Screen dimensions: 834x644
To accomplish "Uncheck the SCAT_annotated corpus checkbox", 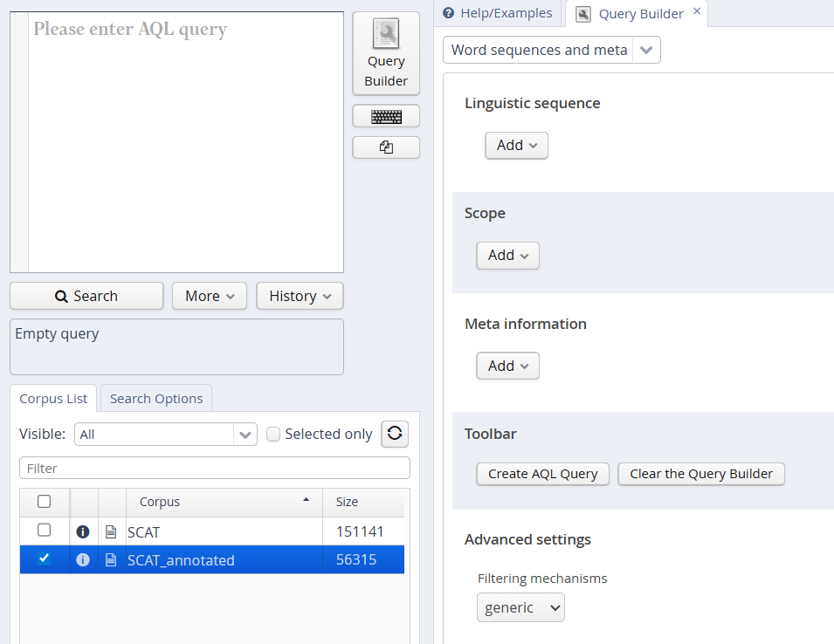I will pos(45,559).
